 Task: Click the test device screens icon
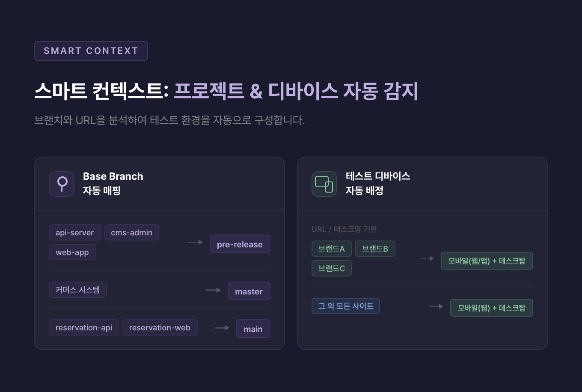point(324,184)
